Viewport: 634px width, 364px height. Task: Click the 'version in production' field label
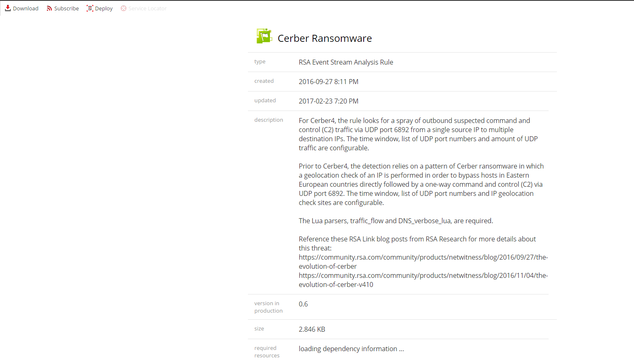pos(269,307)
